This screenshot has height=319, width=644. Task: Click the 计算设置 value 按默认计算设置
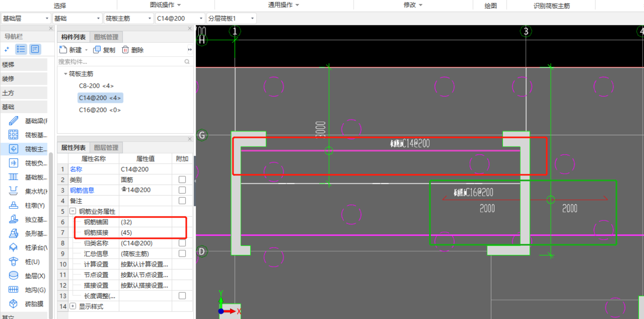(x=145, y=264)
